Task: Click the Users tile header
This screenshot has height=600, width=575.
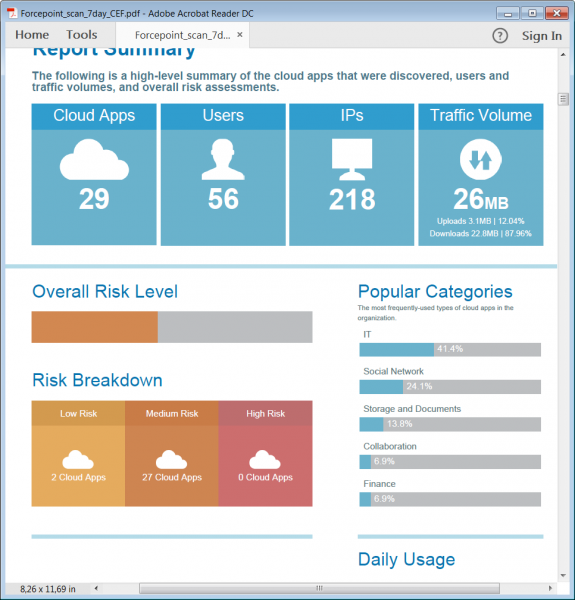Action: point(223,116)
